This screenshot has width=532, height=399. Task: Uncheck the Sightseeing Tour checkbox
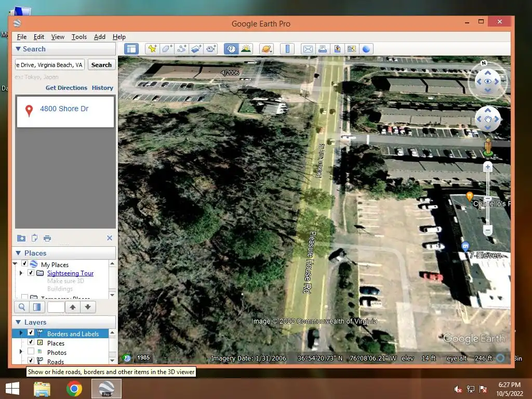[31, 272]
